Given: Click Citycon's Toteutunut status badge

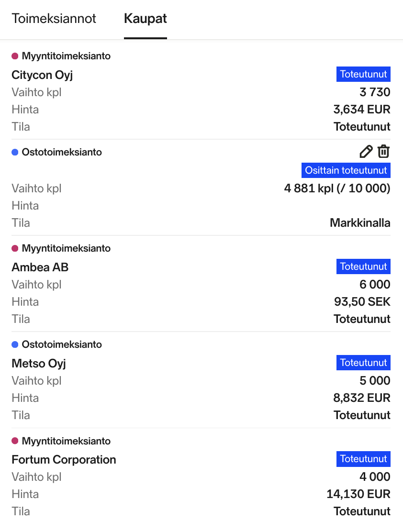Looking at the screenshot, I should 363,74.
